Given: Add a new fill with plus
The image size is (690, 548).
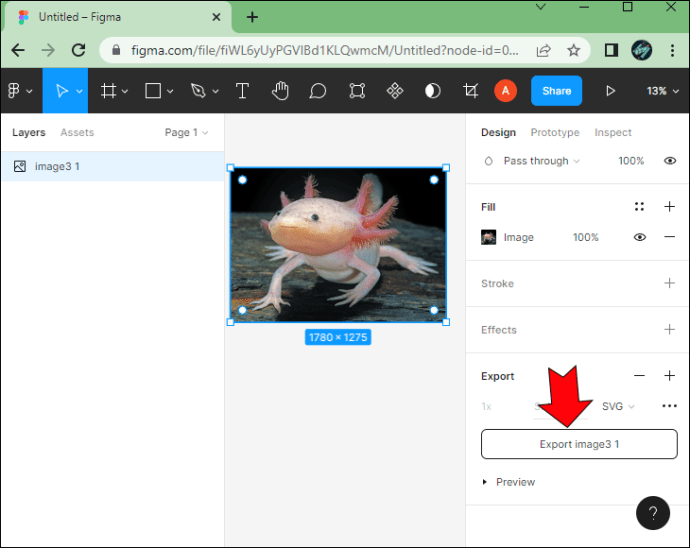Looking at the screenshot, I should (x=669, y=206).
